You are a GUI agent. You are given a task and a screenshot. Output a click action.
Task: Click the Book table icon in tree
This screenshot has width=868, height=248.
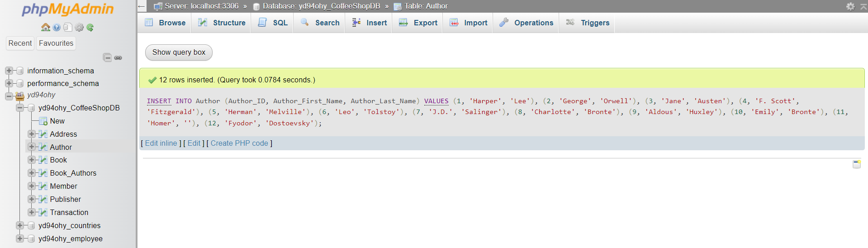[43, 160]
